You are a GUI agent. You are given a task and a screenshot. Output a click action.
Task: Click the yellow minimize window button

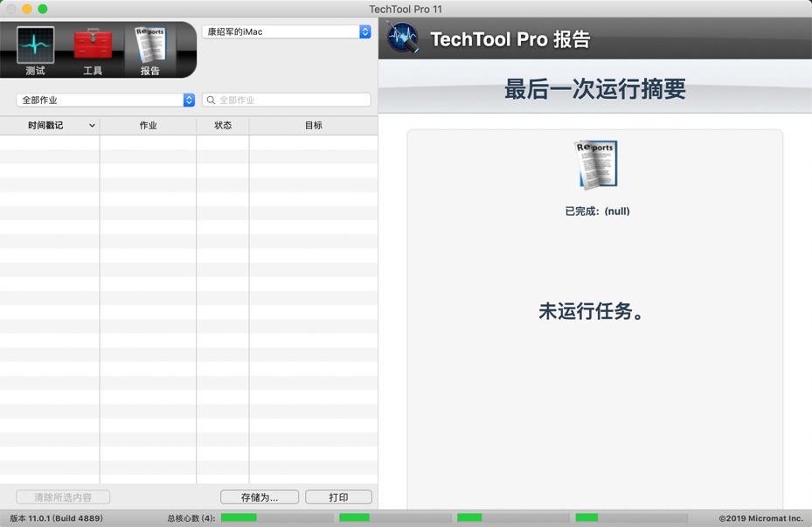coord(27,9)
